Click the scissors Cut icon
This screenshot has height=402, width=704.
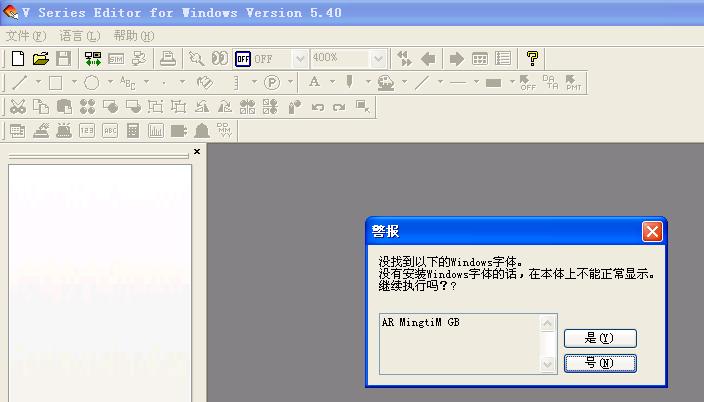tap(17, 107)
